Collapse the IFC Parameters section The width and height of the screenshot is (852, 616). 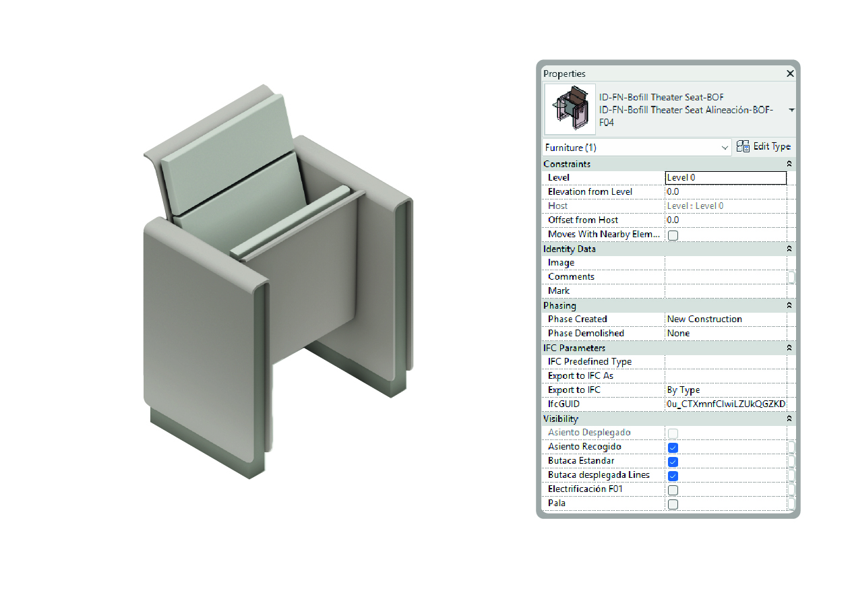pos(789,348)
